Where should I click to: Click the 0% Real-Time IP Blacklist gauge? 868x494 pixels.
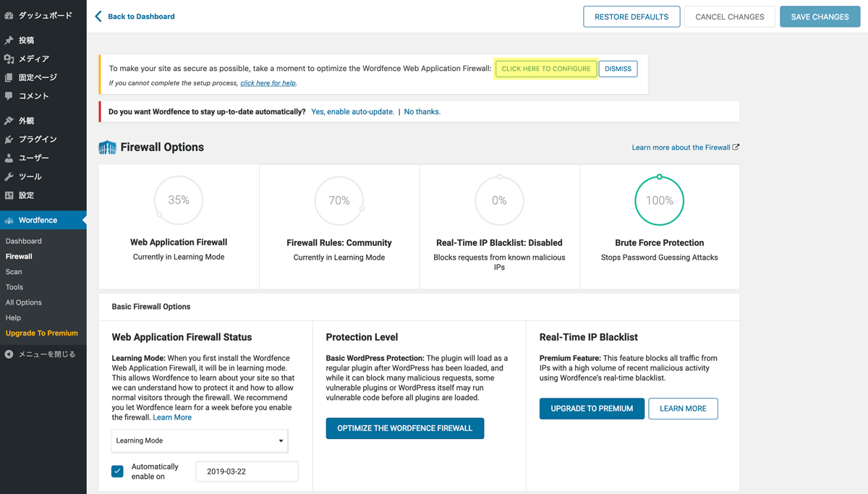pos(499,200)
